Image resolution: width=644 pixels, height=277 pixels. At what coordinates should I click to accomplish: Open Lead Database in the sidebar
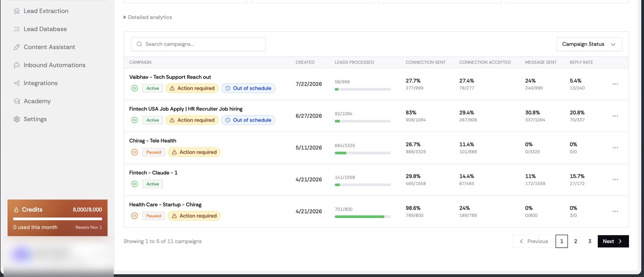[45, 29]
